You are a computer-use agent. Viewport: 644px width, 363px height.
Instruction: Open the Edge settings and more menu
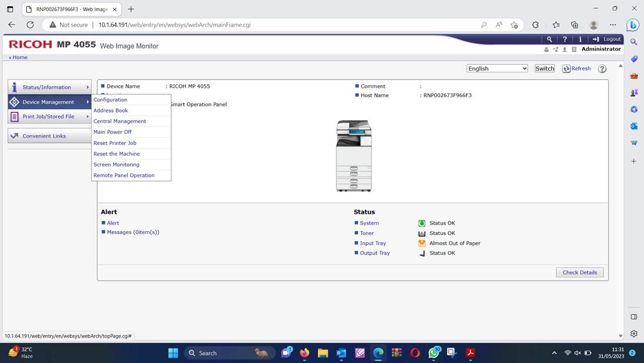click(x=613, y=25)
